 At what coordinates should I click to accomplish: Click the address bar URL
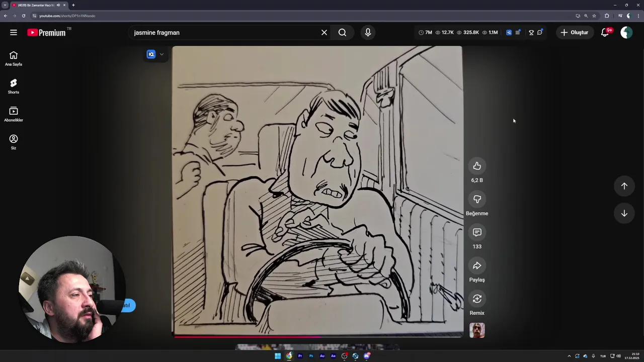(67, 16)
